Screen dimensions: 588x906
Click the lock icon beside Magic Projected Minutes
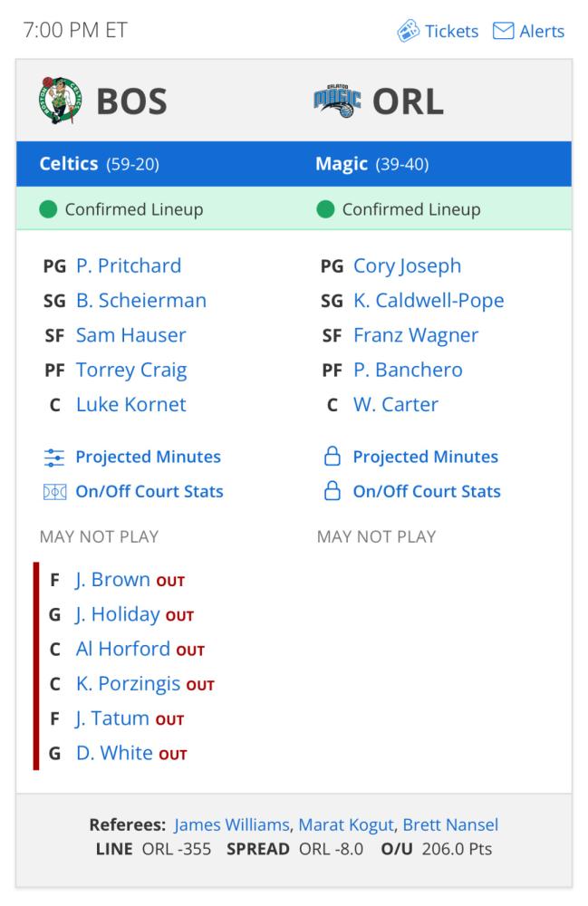pos(333,456)
